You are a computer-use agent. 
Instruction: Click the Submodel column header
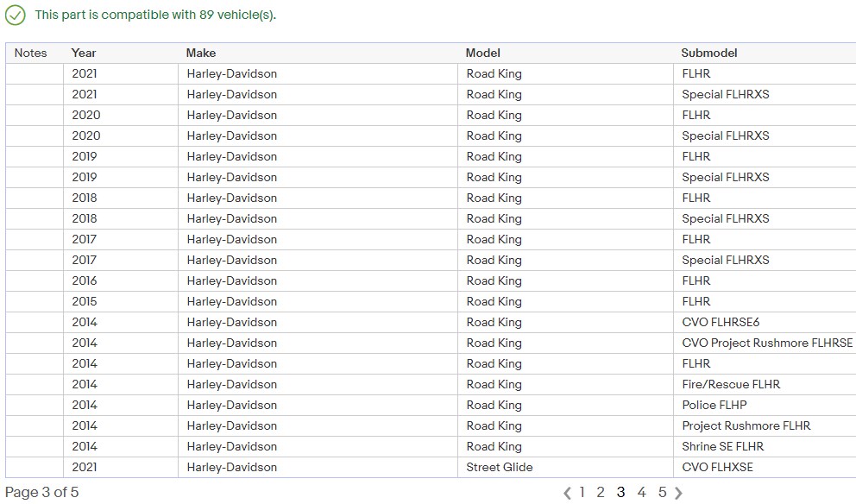coord(708,53)
